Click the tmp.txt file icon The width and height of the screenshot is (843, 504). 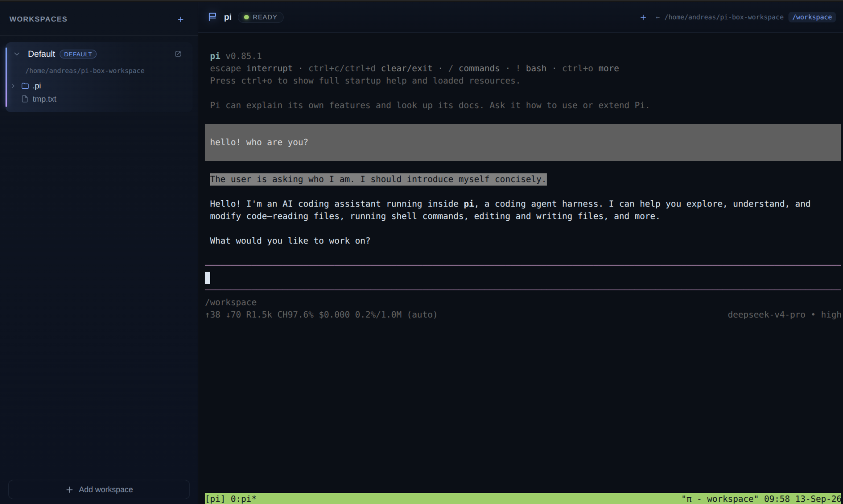(x=25, y=99)
